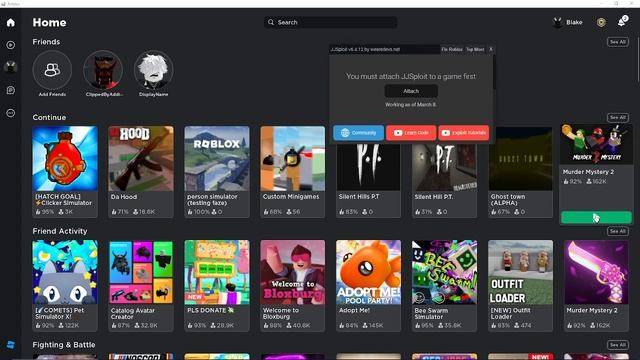Click the Friend Activity section title
Screen dimensions: 640x360
[60, 231]
